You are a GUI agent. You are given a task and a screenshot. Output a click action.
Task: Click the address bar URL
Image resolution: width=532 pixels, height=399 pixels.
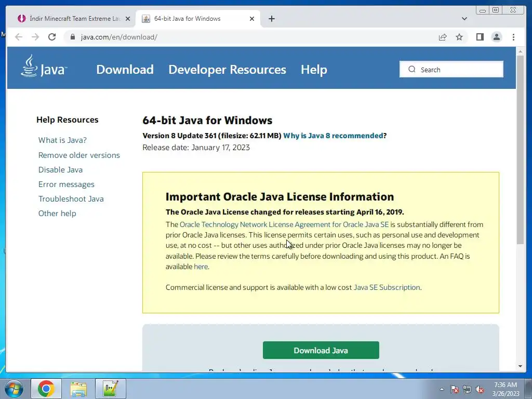point(119,37)
